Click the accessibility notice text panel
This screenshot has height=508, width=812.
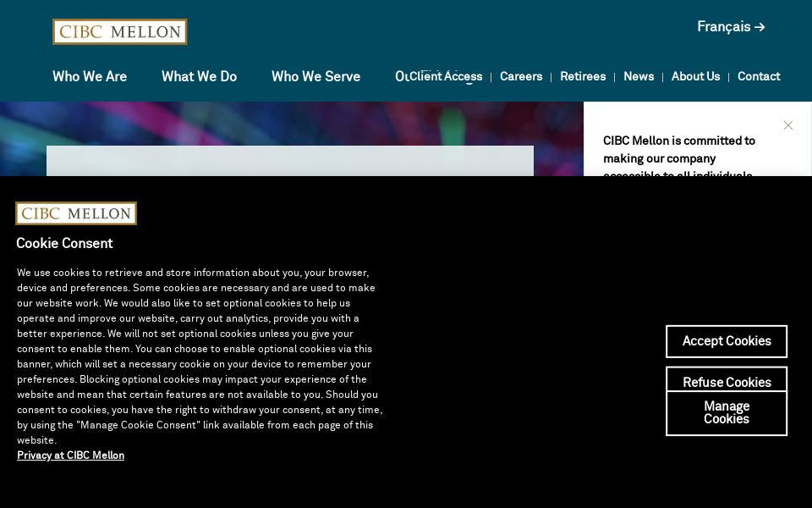click(679, 158)
